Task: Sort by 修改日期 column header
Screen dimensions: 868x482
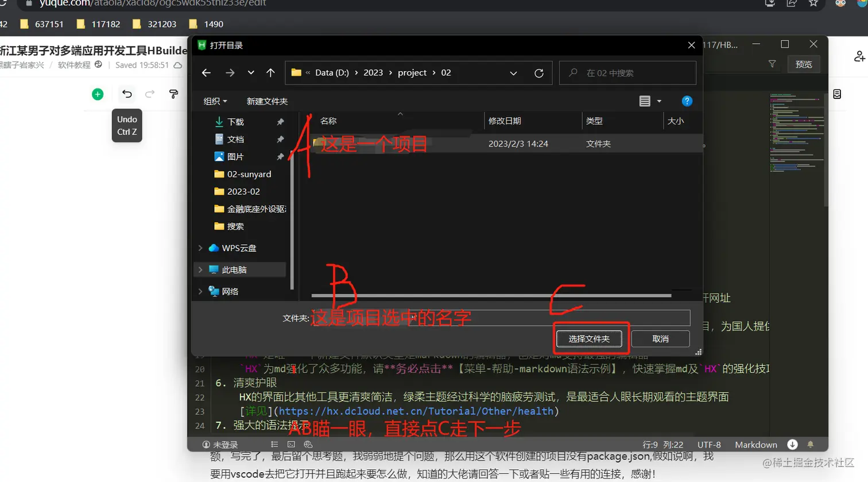Action: coord(505,121)
